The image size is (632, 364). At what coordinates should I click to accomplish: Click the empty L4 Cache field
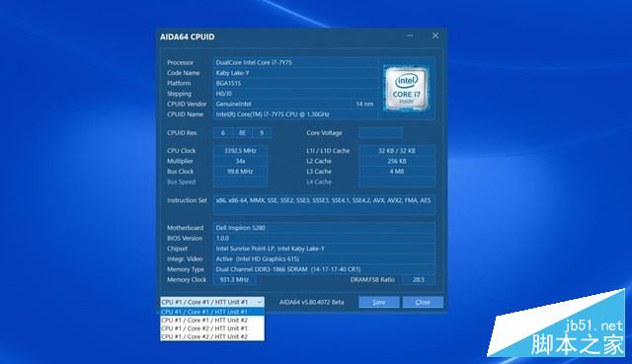397,182
